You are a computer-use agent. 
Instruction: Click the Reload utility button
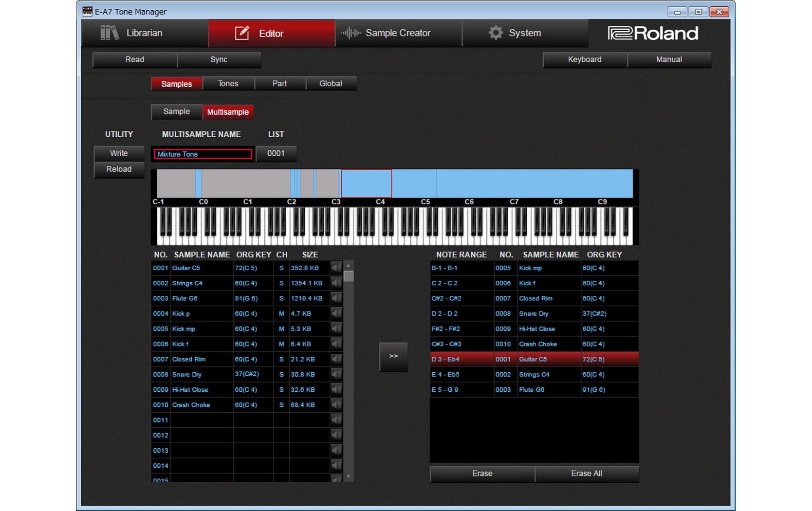click(x=119, y=169)
